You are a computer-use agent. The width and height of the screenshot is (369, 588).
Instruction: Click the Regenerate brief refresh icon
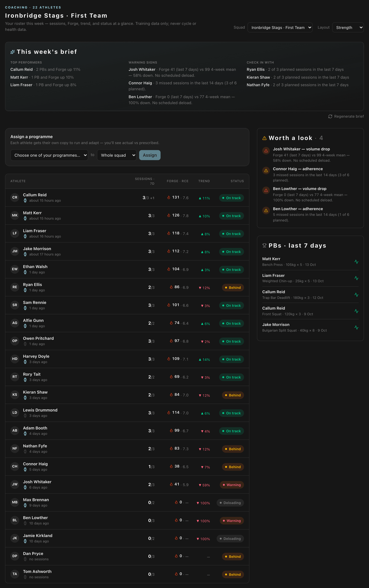click(330, 116)
